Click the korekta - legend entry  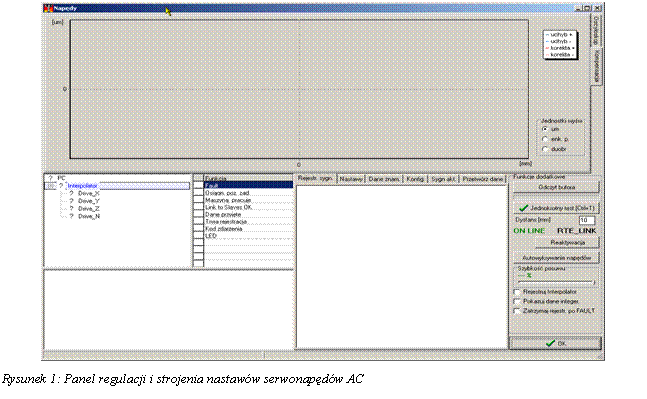click(x=560, y=54)
